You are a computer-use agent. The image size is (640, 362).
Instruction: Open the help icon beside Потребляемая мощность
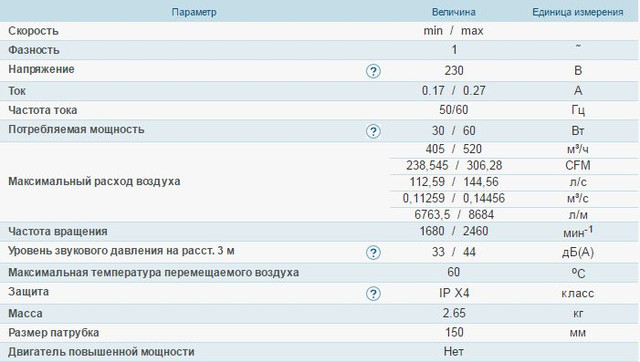coord(373,131)
